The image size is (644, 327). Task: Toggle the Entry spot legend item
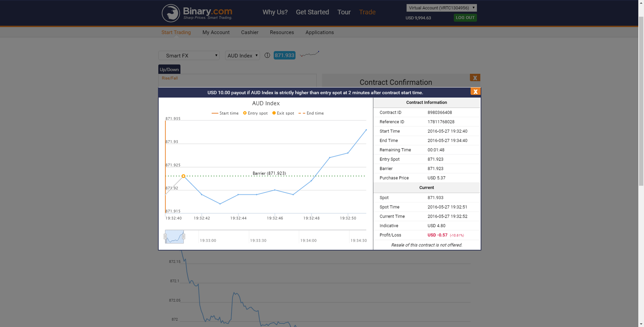click(x=255, y=113)
